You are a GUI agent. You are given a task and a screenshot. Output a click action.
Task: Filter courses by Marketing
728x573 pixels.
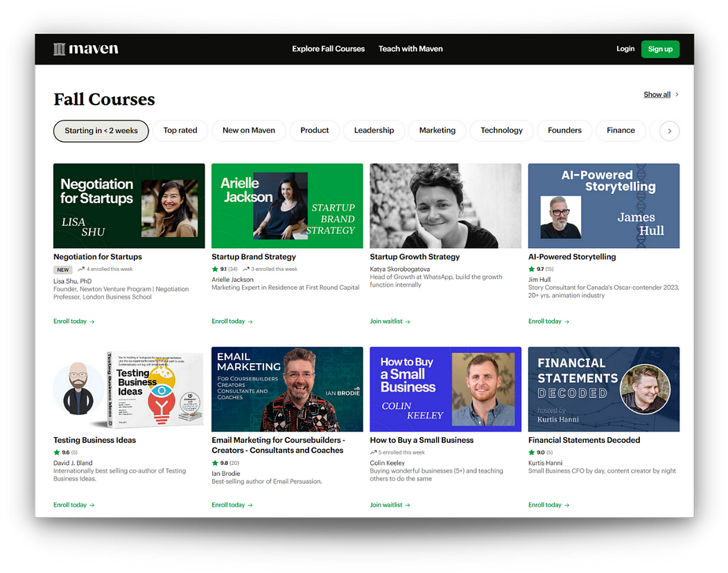[x=437, y=130]
